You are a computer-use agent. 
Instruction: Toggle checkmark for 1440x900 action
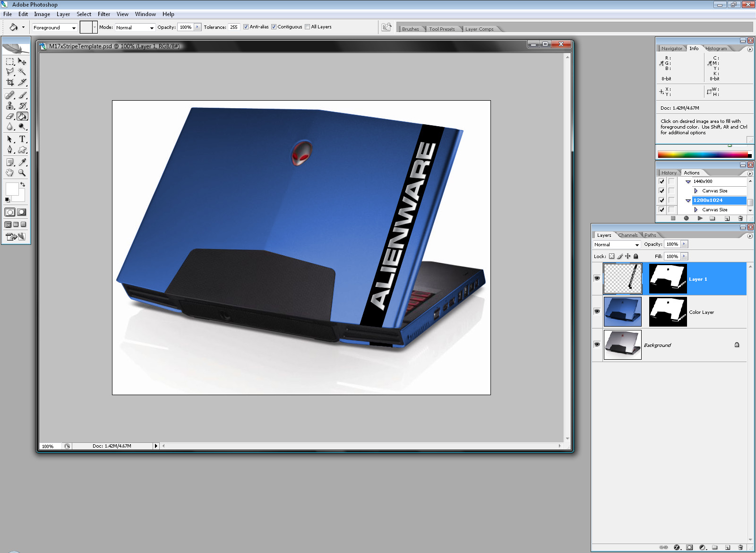click(x=661, y=181)
